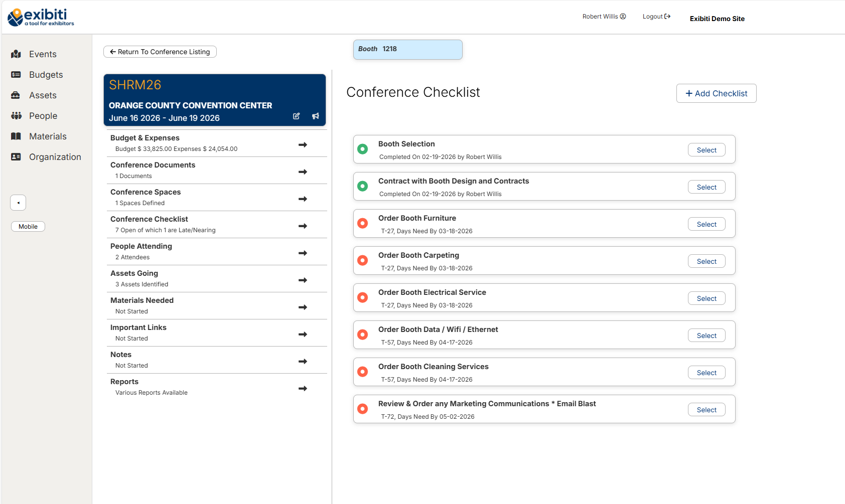Collapse the sidebar with the arrow button
The image size is (845, 504).
tap(18, 203)
